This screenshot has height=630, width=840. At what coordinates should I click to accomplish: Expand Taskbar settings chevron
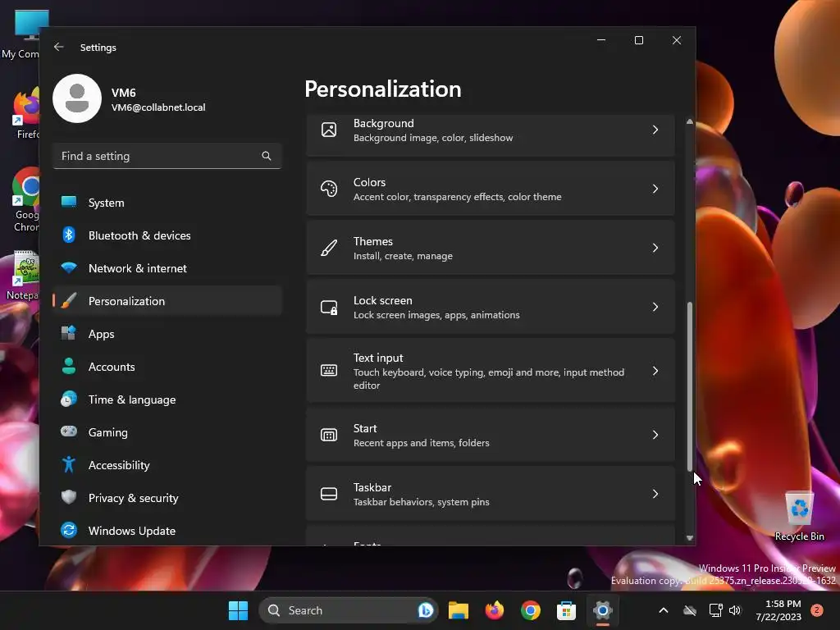coord(655,494)
